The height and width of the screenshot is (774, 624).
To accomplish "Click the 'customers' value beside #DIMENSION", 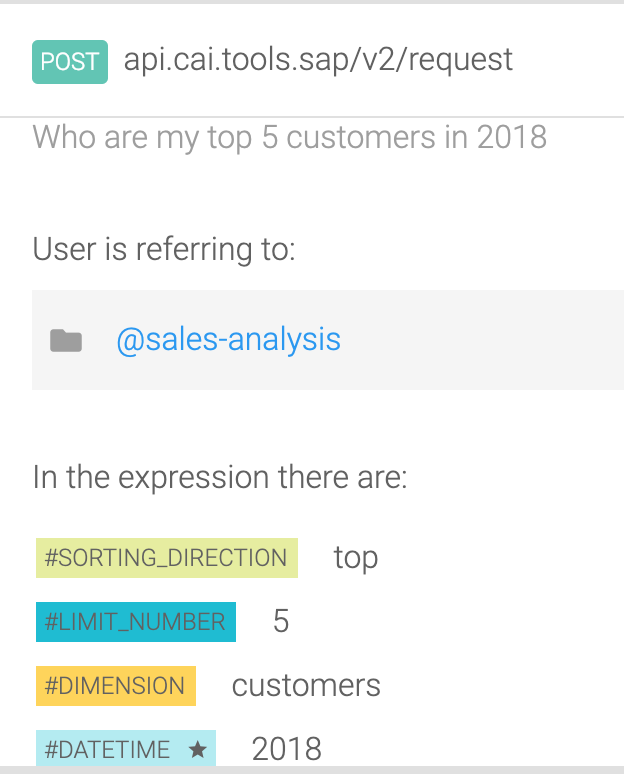I will pyautogui.click(x=306, y=686).
